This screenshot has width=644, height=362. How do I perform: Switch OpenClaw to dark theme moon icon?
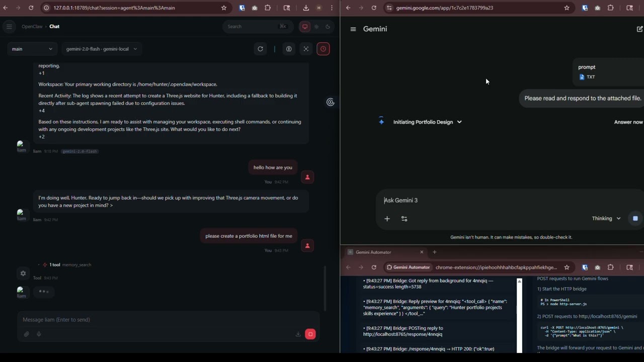328,27
